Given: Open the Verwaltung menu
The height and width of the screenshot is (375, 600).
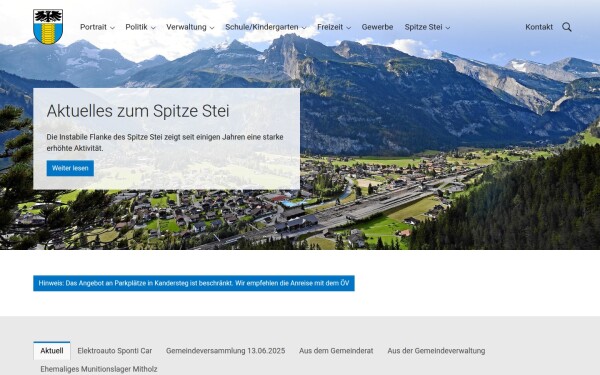Looking at the screenshot, I should pyautogui.click(x=186, y=27).
